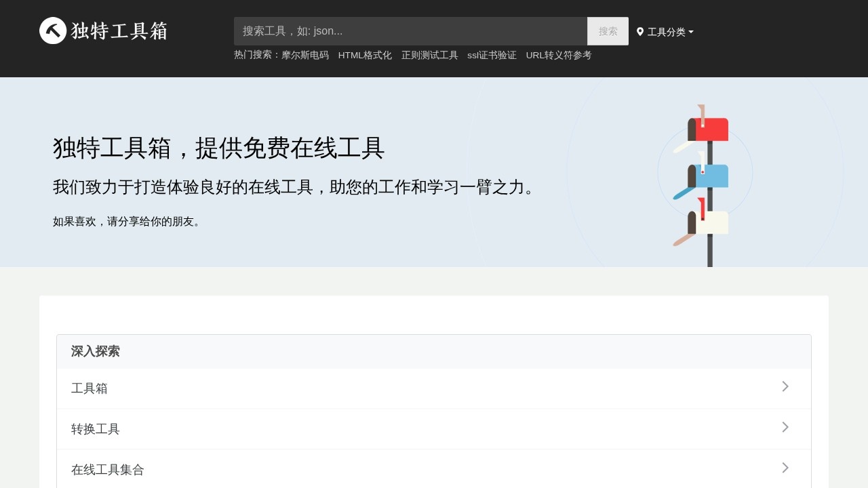Click the hammer logo icon
Viewport: 868px width, 488px height.
click(x=53, y=30)
